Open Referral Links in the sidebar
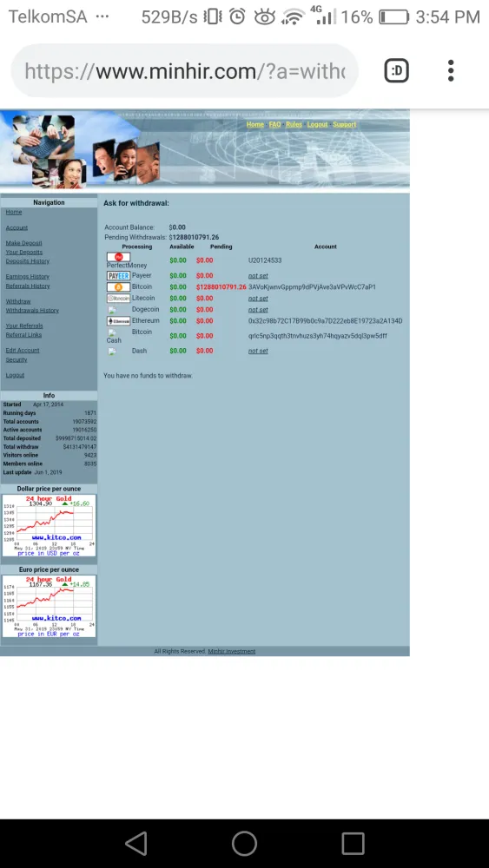 [23, 335]
